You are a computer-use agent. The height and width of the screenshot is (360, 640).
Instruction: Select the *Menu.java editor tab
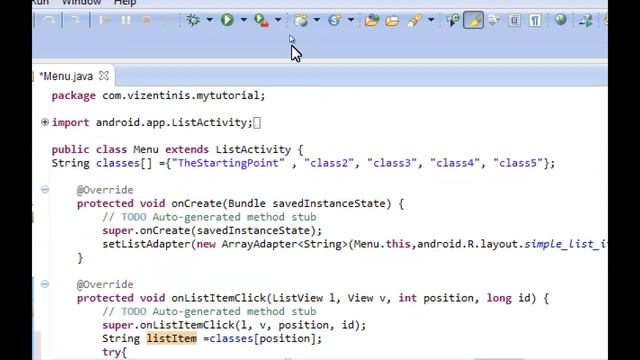point(66,76)
